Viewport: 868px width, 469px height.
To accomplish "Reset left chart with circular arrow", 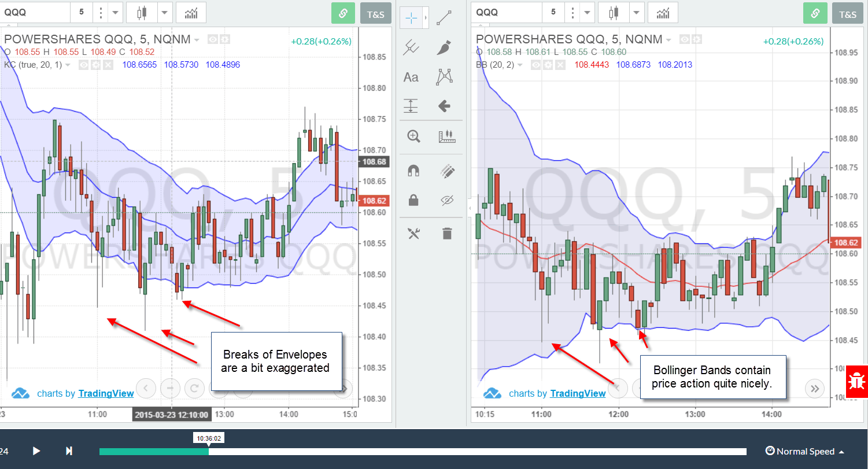I will (194, 388).
